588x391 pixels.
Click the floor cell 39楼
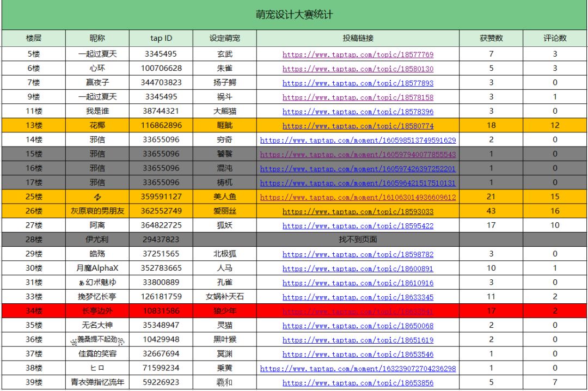pyautogui.click(x=34, y=382)
